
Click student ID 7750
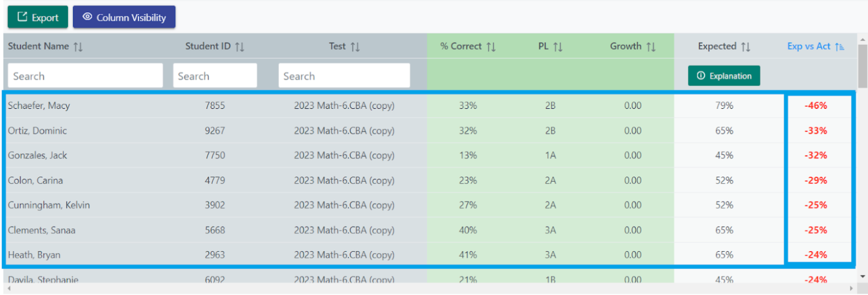215,156
